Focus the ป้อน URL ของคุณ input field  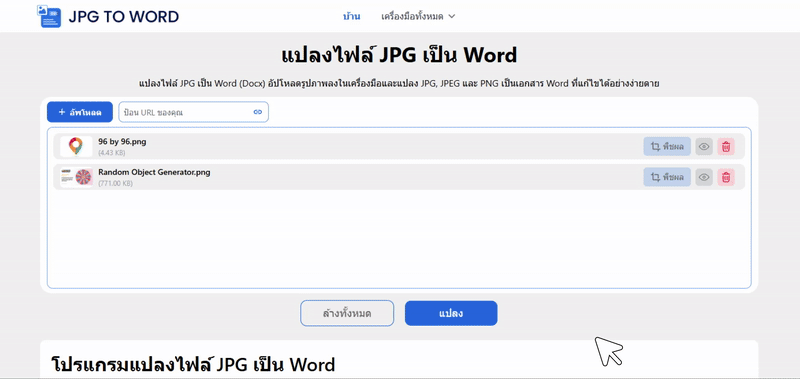pyautogui.click(x=193, y=112)
